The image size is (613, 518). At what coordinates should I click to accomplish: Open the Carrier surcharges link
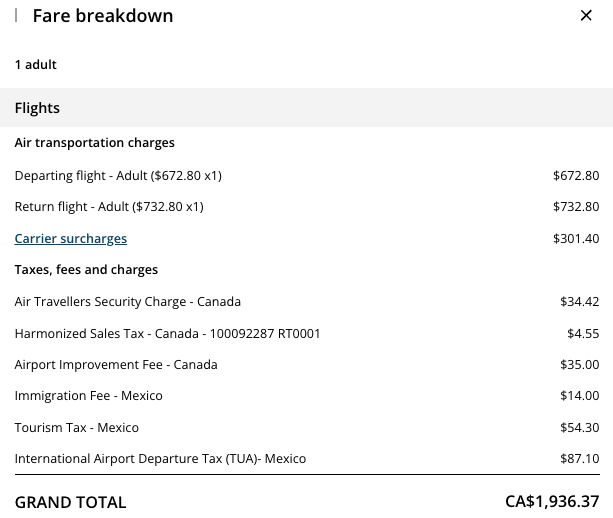click(x=71, y=239)
